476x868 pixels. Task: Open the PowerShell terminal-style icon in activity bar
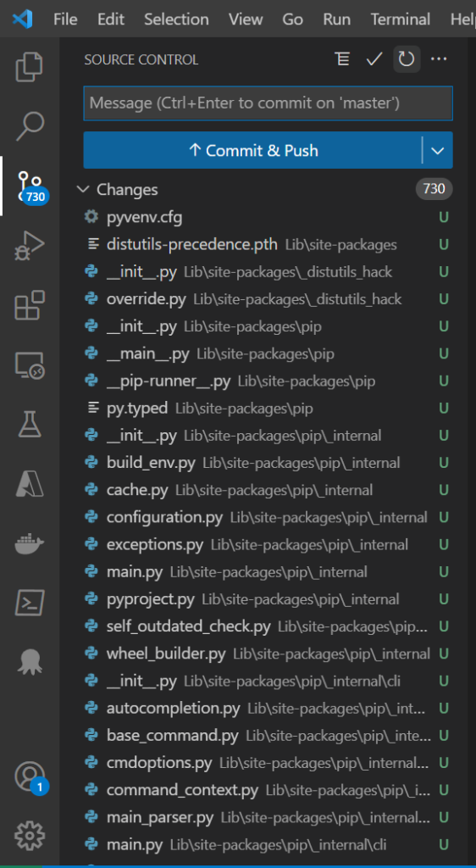(x=30, y=604)
